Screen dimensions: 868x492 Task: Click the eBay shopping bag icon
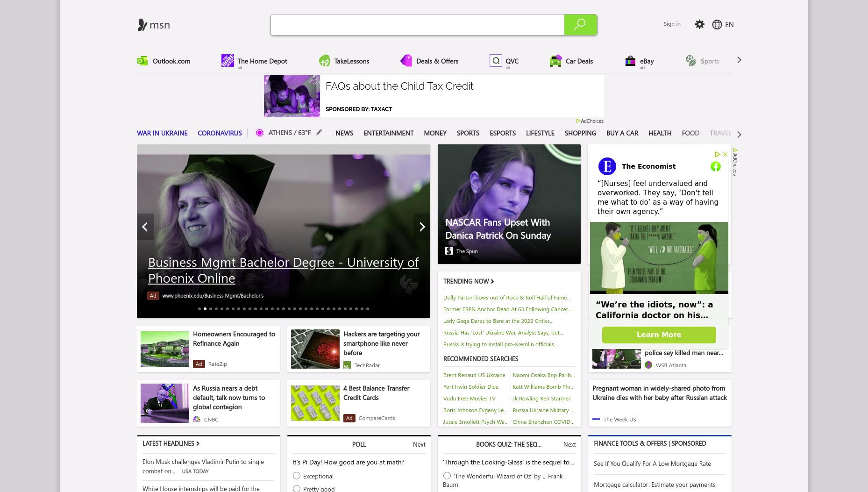pos(630,61)
